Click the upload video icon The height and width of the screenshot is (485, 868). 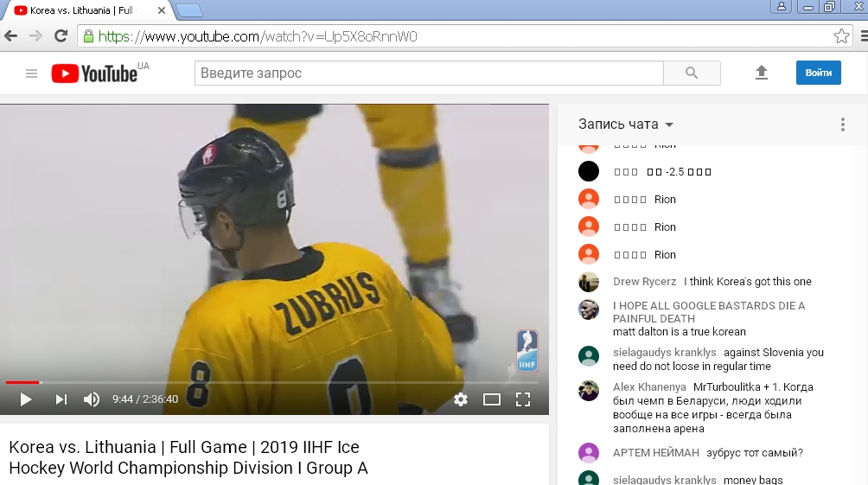(762, 73)
